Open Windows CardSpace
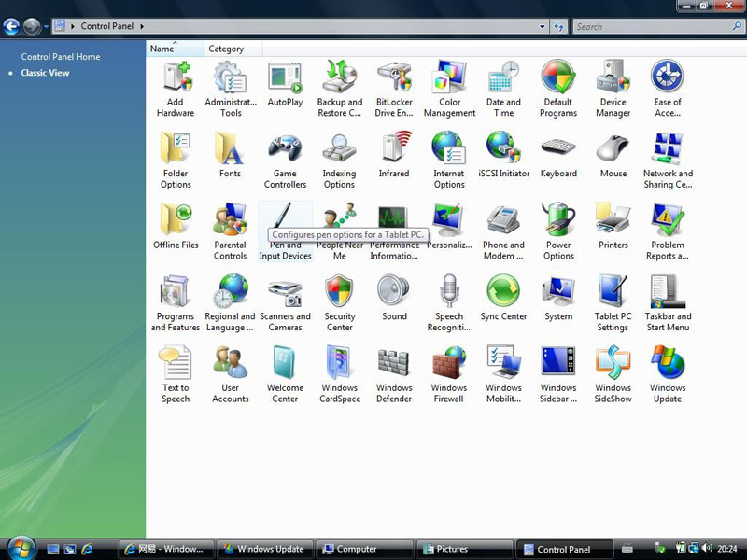 340,375
